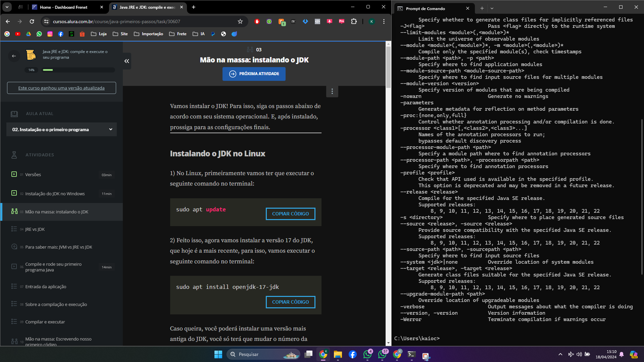Go back to previous browser page
The width and height of the screenshot is (644, 362).
coord(8,21)
